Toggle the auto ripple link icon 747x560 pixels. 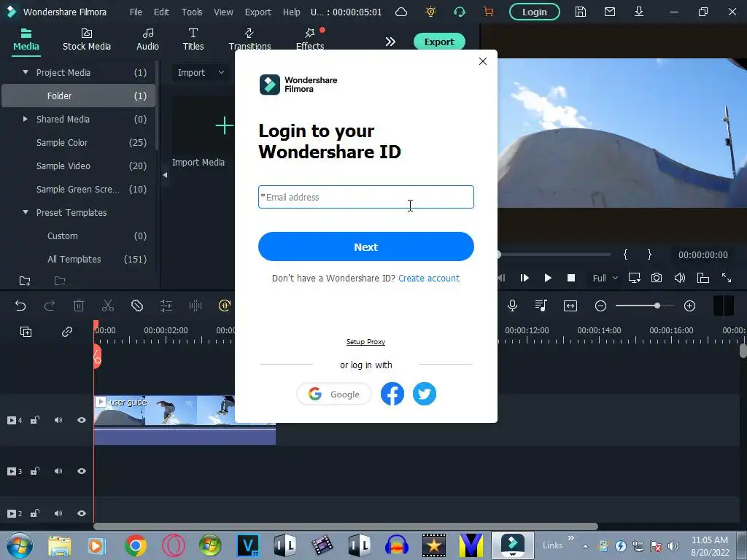(67, 332)
